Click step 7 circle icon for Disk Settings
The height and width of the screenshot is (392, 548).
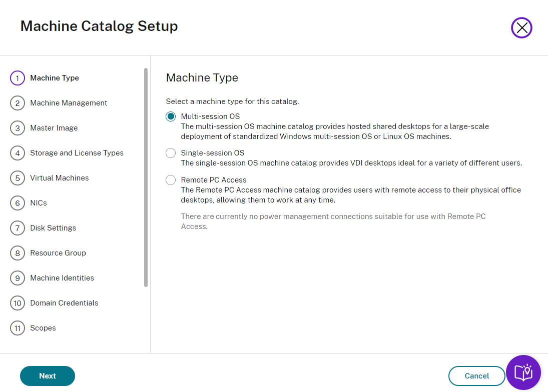18,228
